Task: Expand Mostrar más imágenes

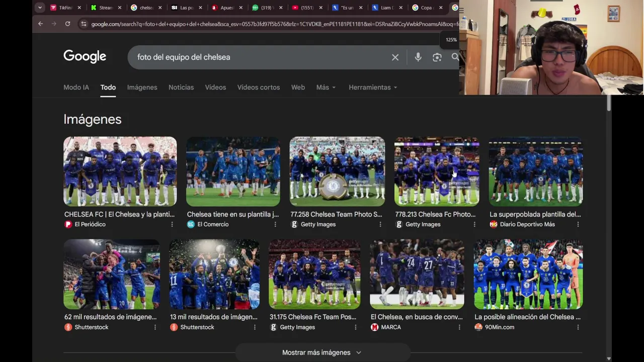Action: point(322,352)
